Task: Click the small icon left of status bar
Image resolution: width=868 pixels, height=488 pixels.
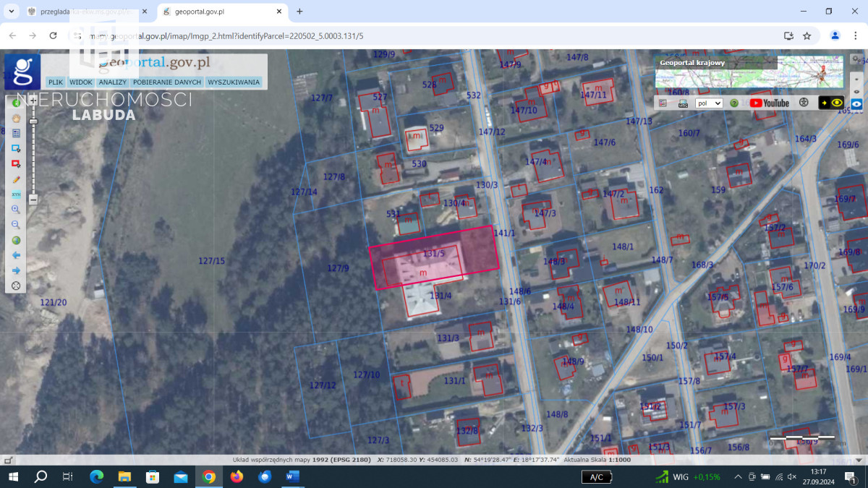Action: [8, 460]
